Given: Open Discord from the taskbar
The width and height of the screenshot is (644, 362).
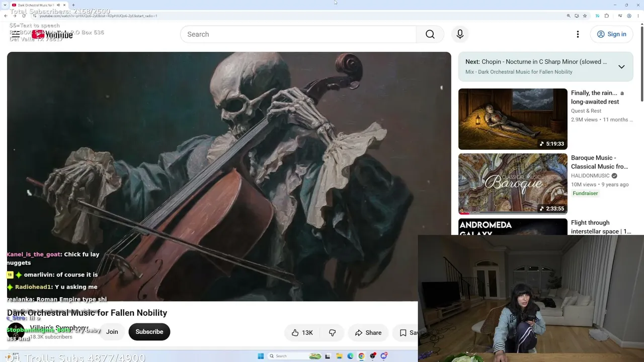Looking at the screenshot, I should 384,356.
